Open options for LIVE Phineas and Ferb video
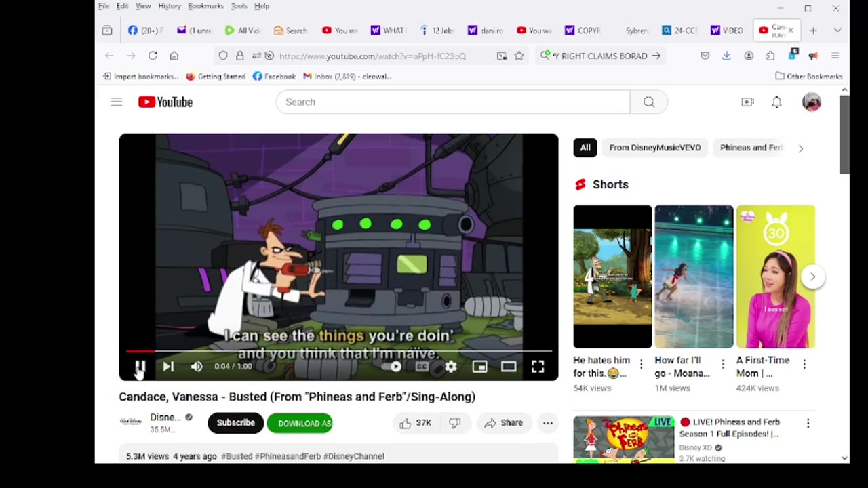Screen dimensions: 868x488 (x=808, y=423)
